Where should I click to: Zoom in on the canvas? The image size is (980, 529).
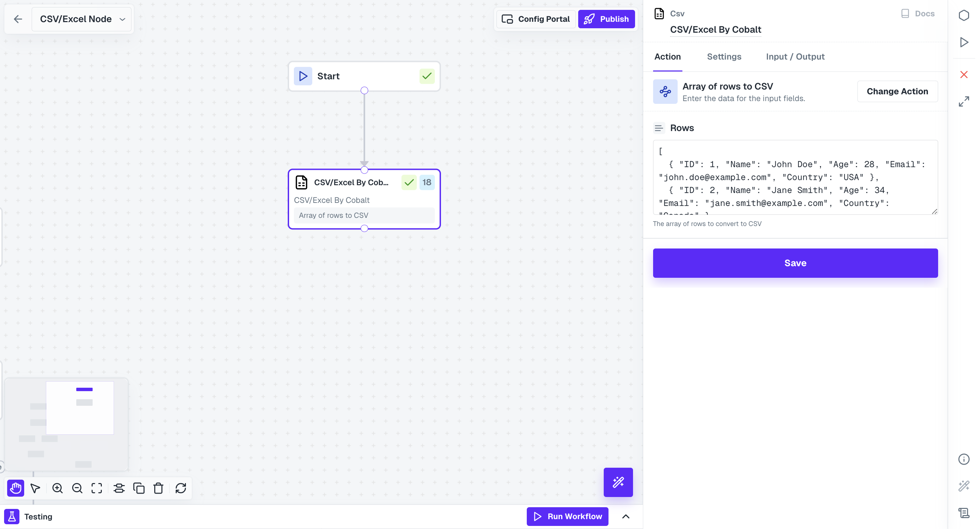(58, 488)
